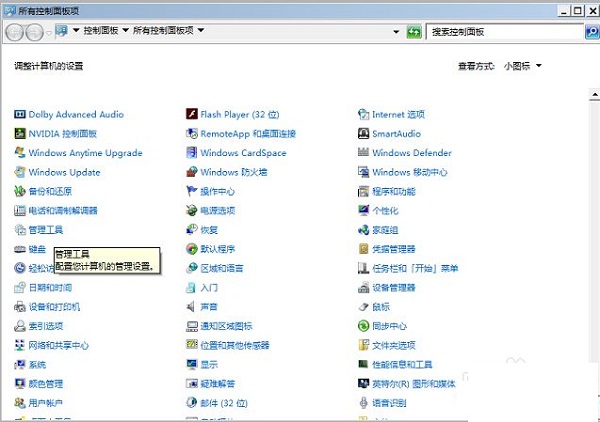
Task: Open 凭据管理器
Action: [394, 249]
